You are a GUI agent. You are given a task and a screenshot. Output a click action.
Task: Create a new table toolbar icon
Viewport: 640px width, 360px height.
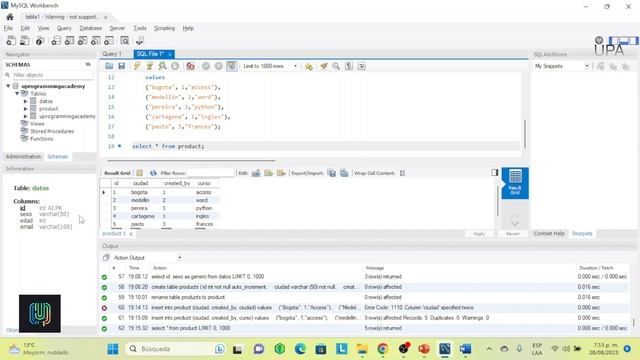(x=69, y=40)
